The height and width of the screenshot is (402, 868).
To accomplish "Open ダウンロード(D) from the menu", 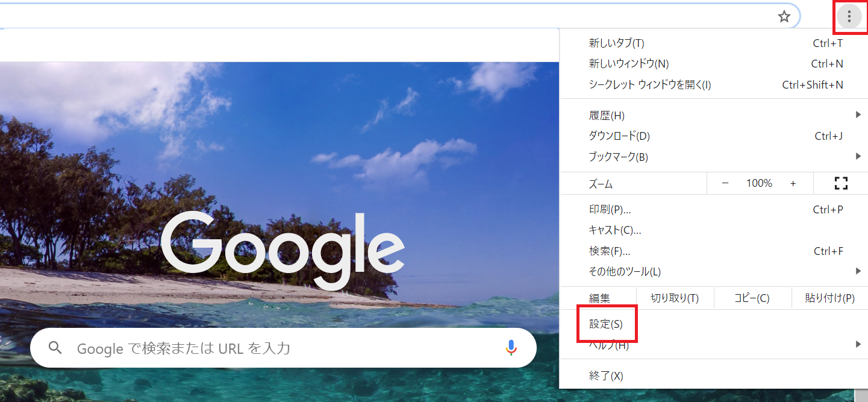I will click(x=713, y=136).
